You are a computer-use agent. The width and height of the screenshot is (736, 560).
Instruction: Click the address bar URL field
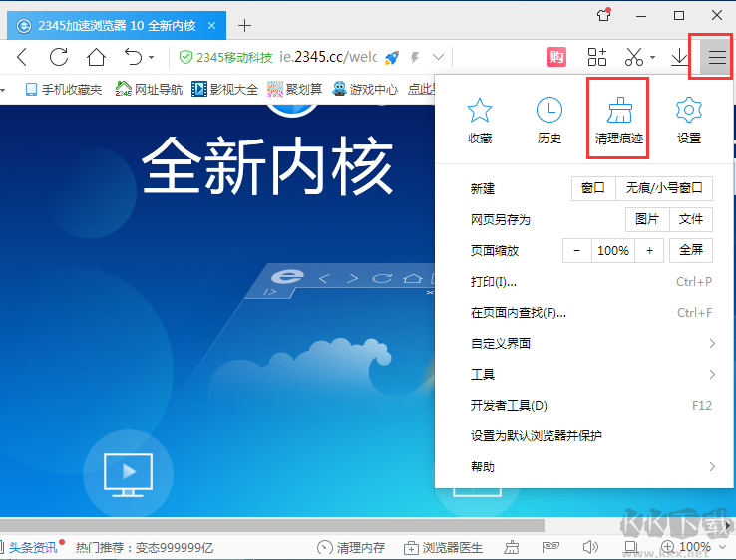click(x=328, y=57)
